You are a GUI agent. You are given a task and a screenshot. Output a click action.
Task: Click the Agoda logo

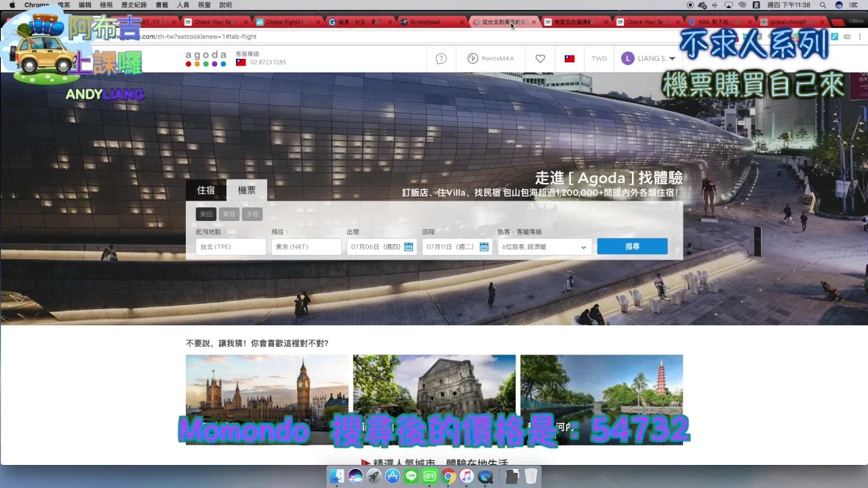[x=205, y=58]
